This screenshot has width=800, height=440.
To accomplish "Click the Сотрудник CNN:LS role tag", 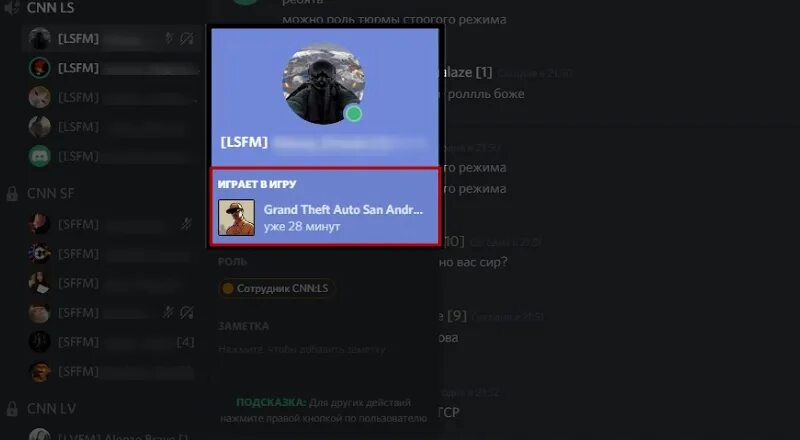I will point(277,289).
